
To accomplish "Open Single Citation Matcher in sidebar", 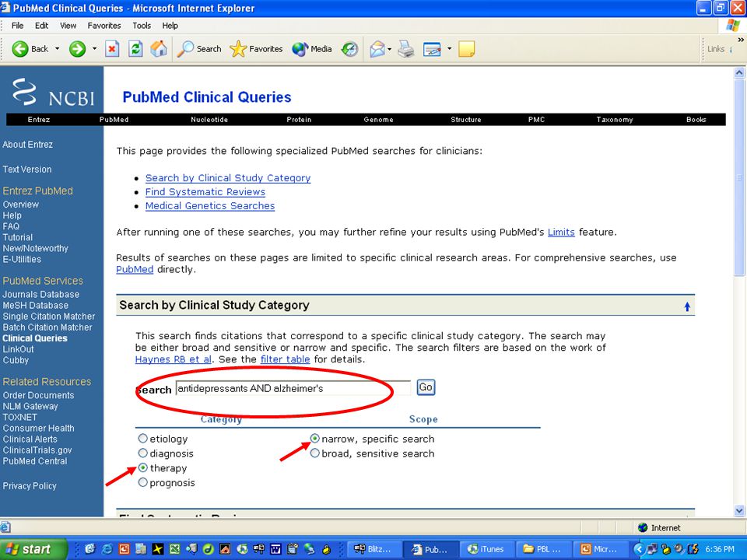I will 48,317.
